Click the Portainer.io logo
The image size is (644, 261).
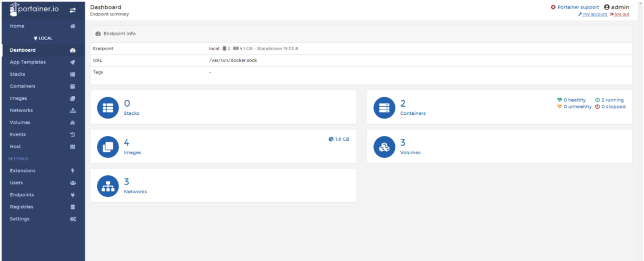[34, 9]
